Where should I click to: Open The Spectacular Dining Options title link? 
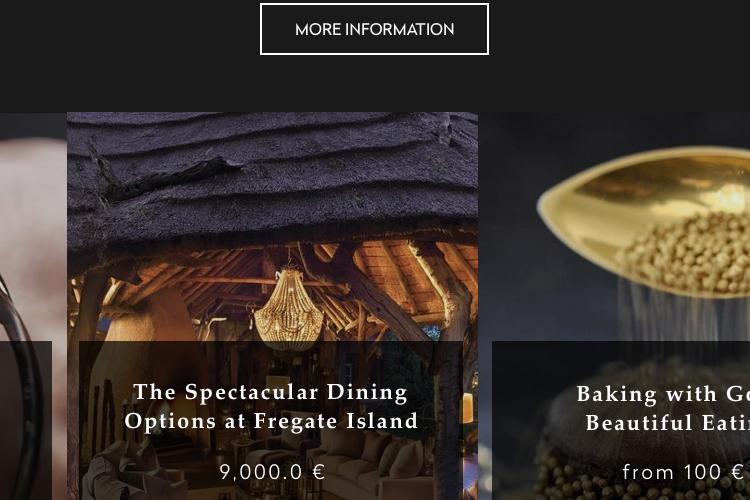[271, 406]
